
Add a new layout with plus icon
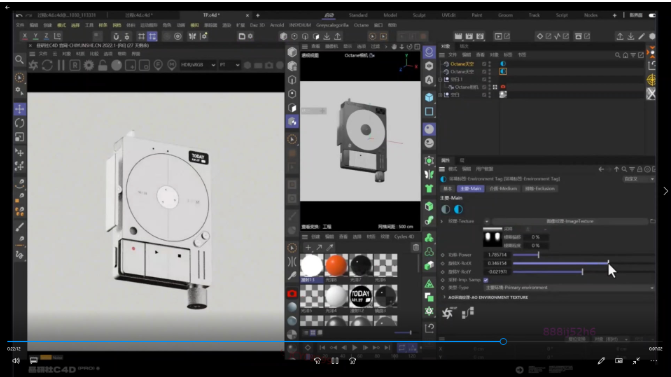pos(615,15)
